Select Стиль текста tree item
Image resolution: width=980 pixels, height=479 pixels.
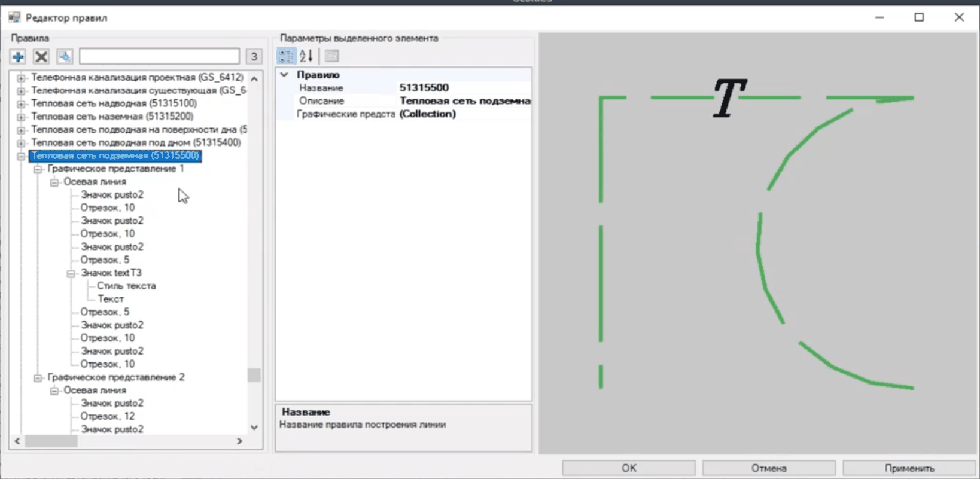click(x=126, y=286)
